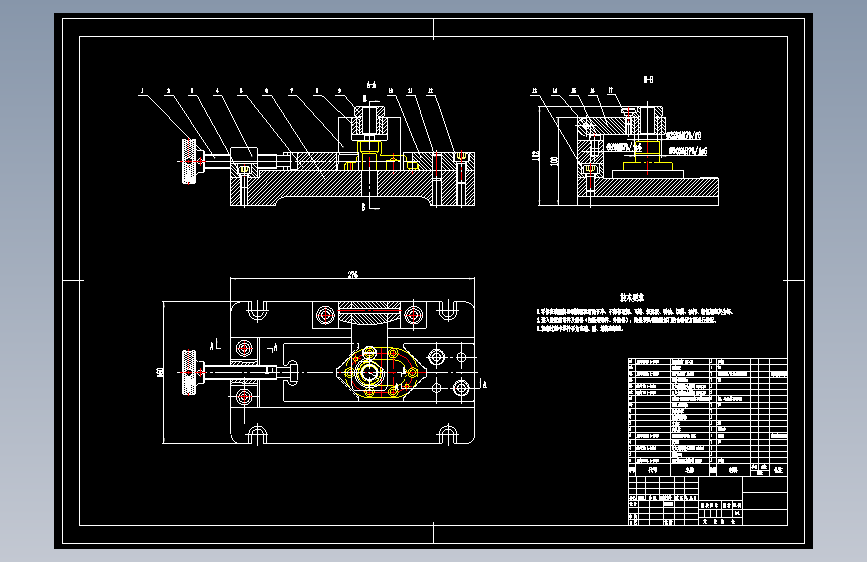Pick the upper-right U-slot of base plate
Viewport: 867px width, 562px height.
click(x=447, y=310)
